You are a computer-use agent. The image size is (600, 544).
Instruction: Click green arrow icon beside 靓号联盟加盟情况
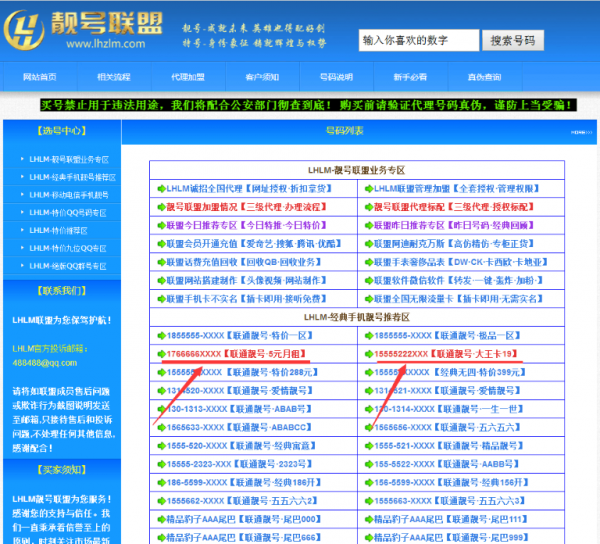161,207
